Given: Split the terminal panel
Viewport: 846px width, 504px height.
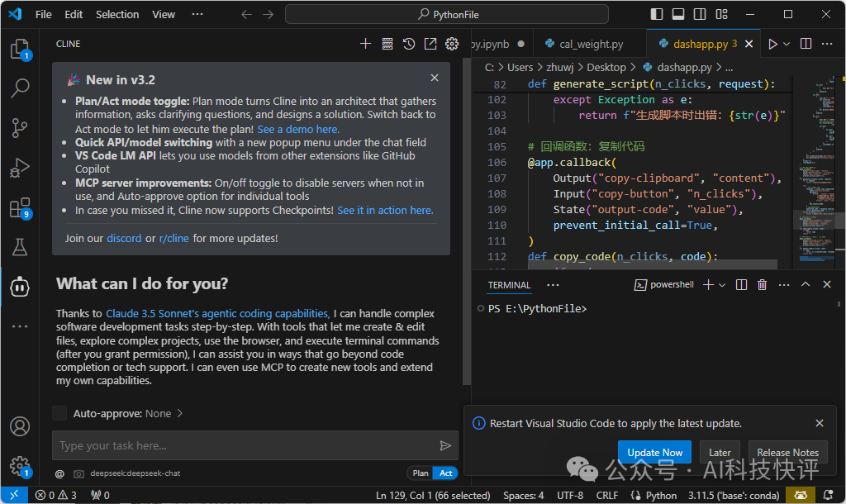Looking at the screenshot, I should pyautogui.click(x=741, y=284).
